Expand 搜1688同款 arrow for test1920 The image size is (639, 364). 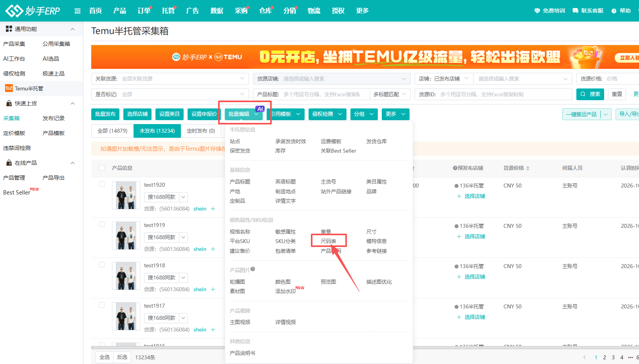click(x=184, y=197)
